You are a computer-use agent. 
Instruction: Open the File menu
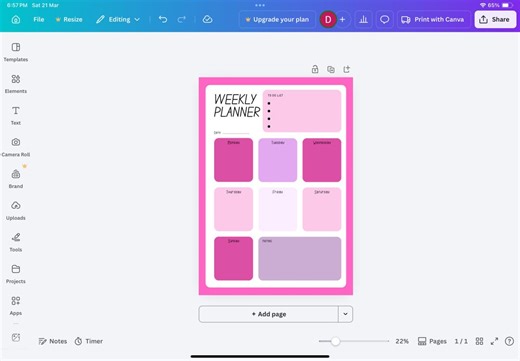tap(39, 19)
